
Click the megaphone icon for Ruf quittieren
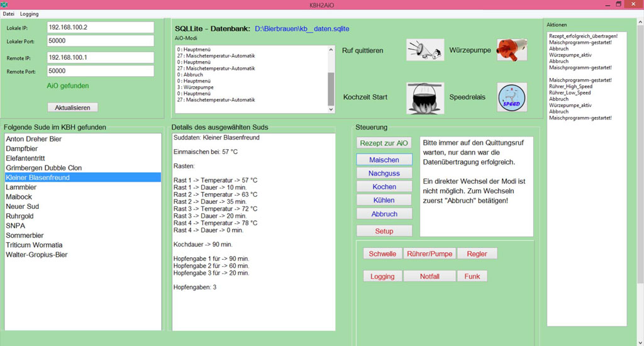[425, 50]
